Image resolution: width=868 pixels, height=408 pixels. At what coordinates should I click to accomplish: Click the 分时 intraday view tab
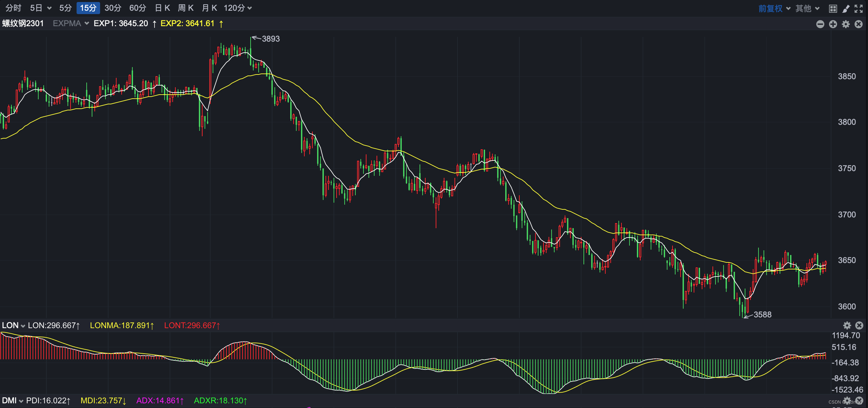pyautogui.click(x=13, y=8)
